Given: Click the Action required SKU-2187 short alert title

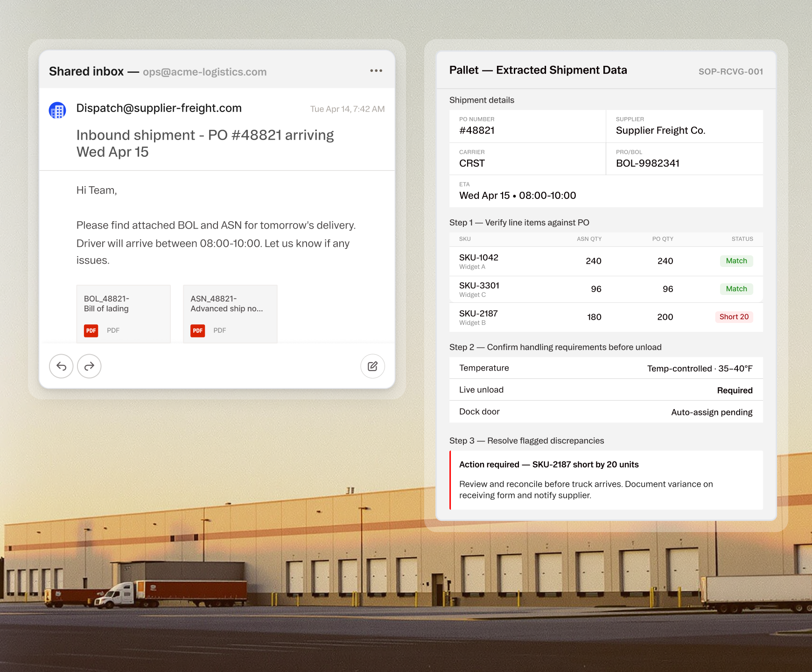Looking at the screenshot, I should coord(549,465).
